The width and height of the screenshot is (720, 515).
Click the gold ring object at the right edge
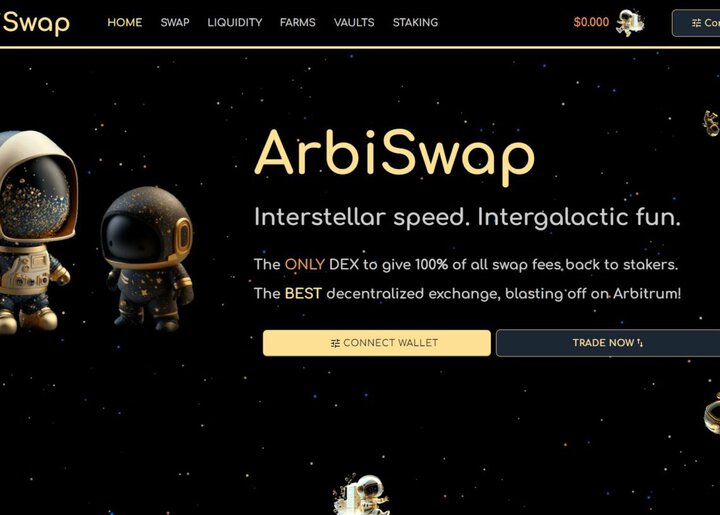click(713, 414)
